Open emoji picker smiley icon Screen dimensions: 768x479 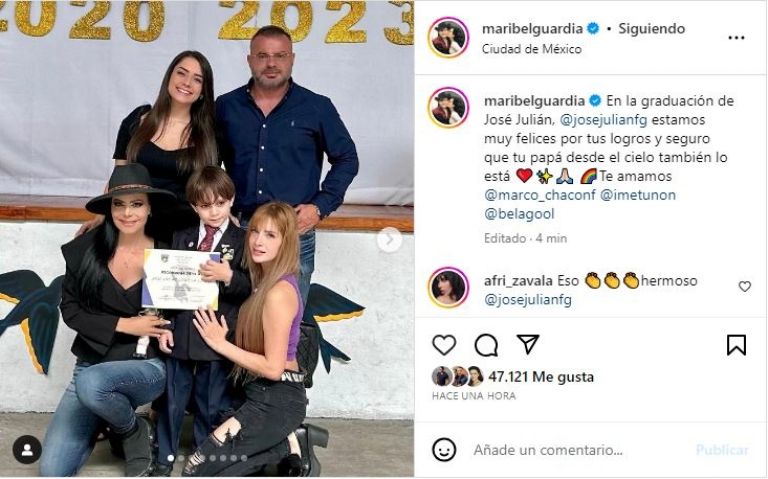[444, 450]
